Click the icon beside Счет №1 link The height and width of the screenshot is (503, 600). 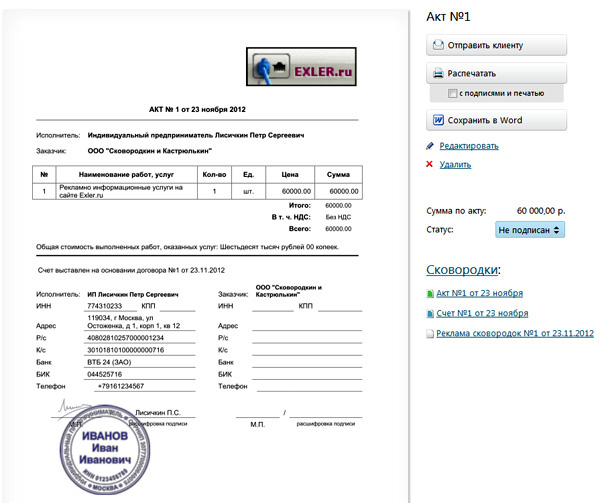pos(430,313)
